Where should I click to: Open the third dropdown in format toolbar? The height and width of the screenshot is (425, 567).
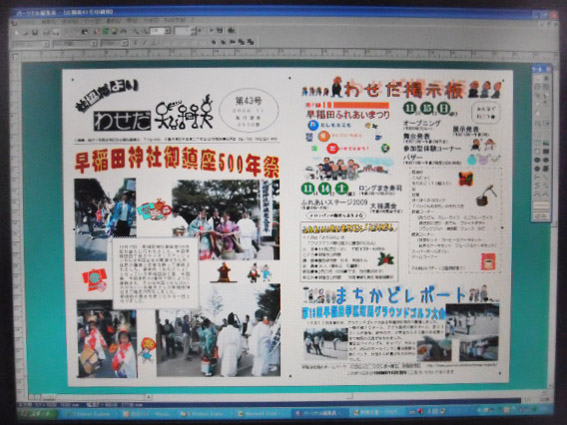point(125,43)
